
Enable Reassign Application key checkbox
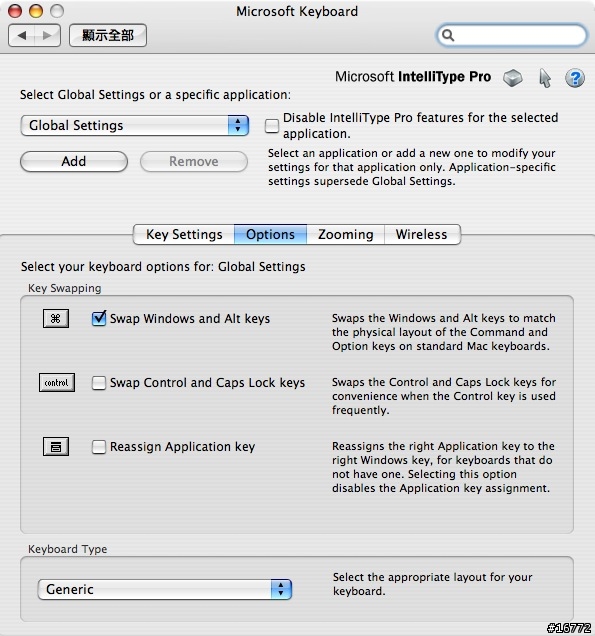point(99,447)
